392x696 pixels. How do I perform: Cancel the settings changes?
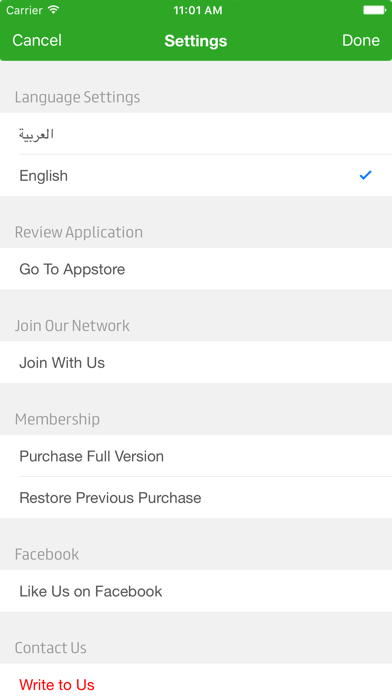pyautogui.click(x=37, y=40)
